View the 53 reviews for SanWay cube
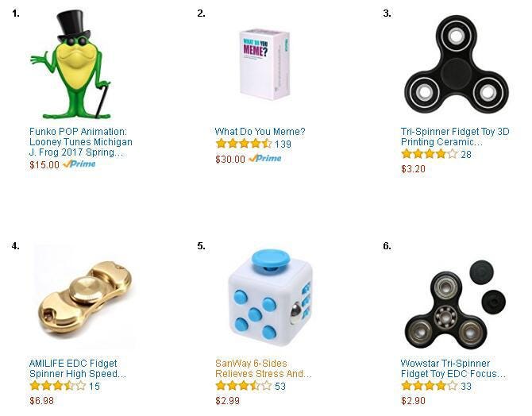This screenshot has width=532, height=416. tap(280, 387)
